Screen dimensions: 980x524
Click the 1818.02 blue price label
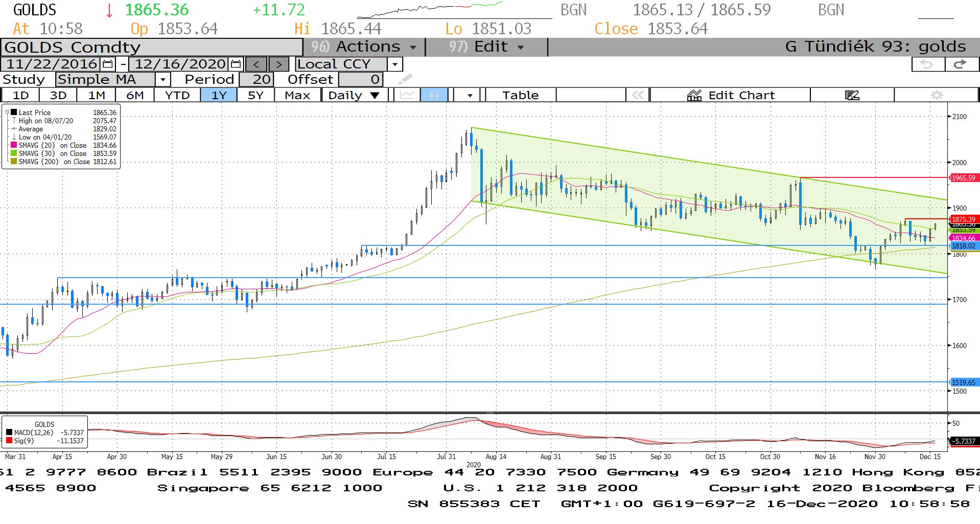tap(963, 246)
